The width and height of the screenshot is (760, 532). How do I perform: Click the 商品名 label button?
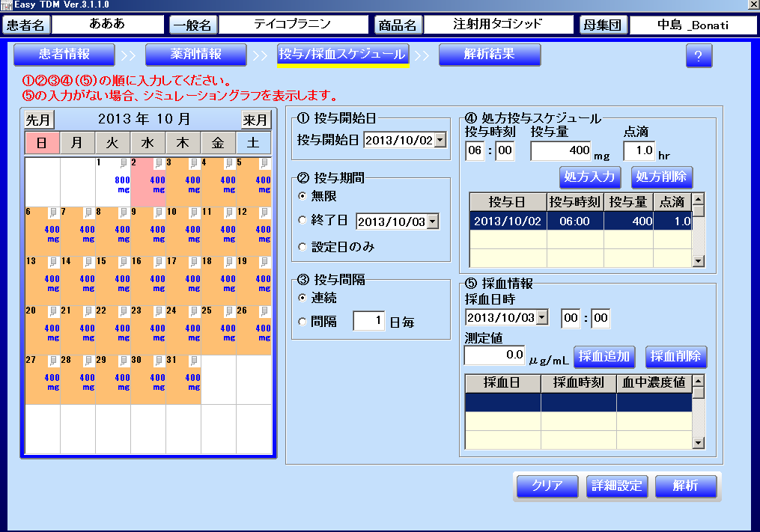[398, 25]
